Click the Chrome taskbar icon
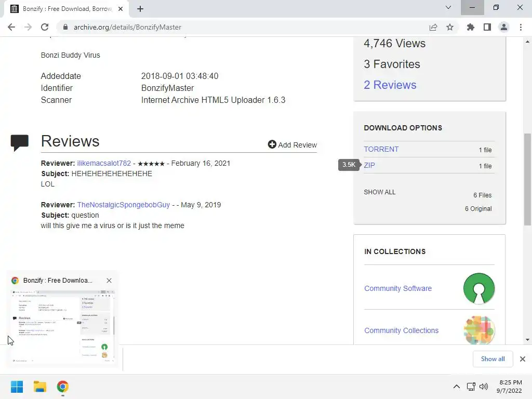Viewport: 532px width, 399px height. click(x=62, y=387)
